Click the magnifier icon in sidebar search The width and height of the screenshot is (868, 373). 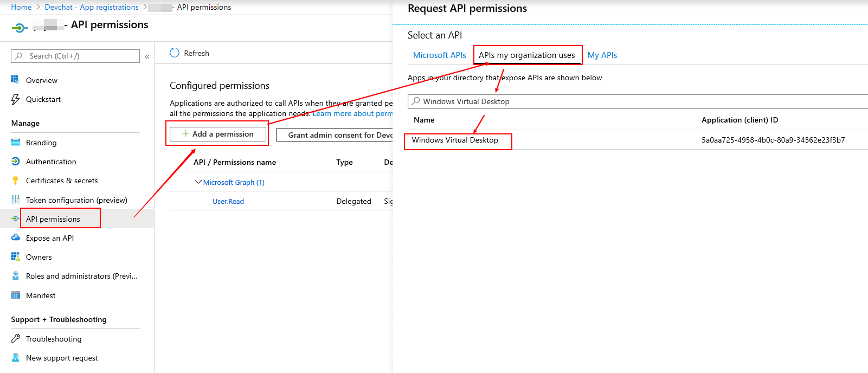point(19,56)
